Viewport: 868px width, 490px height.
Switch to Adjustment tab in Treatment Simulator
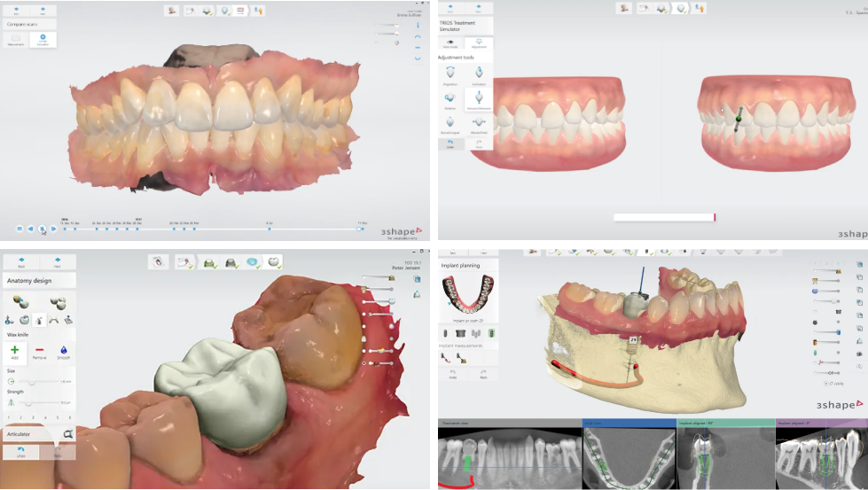coord(479,43)
